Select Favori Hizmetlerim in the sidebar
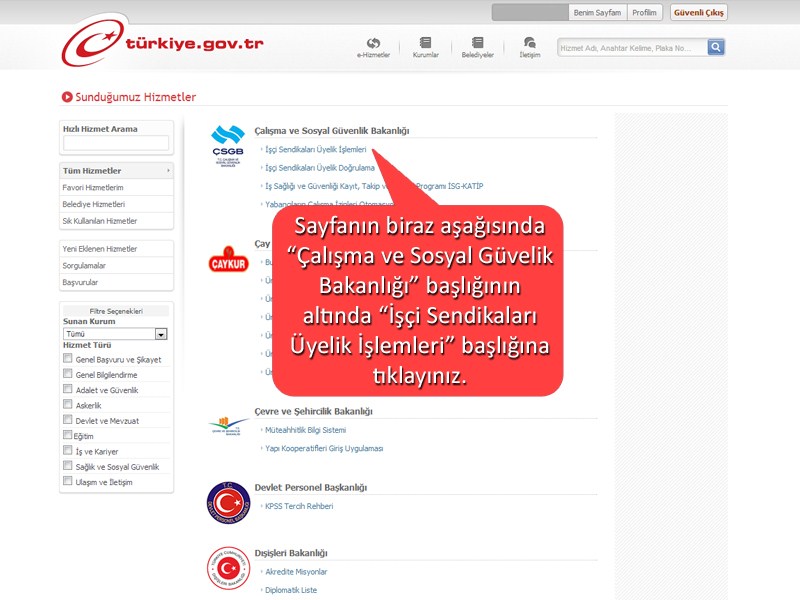The image size is (800, 600). click(116, 188)
